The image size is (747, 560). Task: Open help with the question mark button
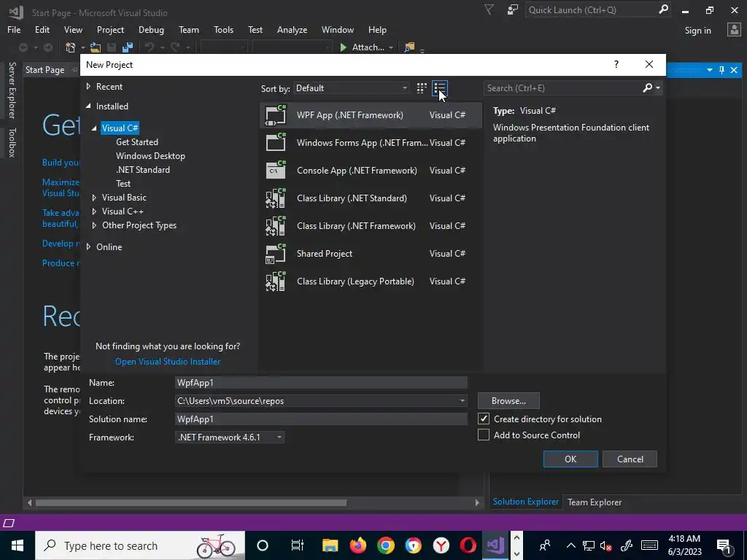(616, 64)
